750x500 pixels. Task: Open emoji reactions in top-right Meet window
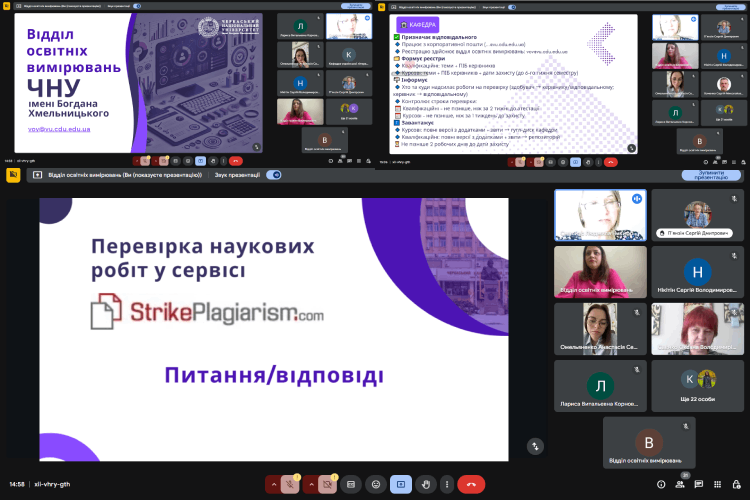[563, 162]
